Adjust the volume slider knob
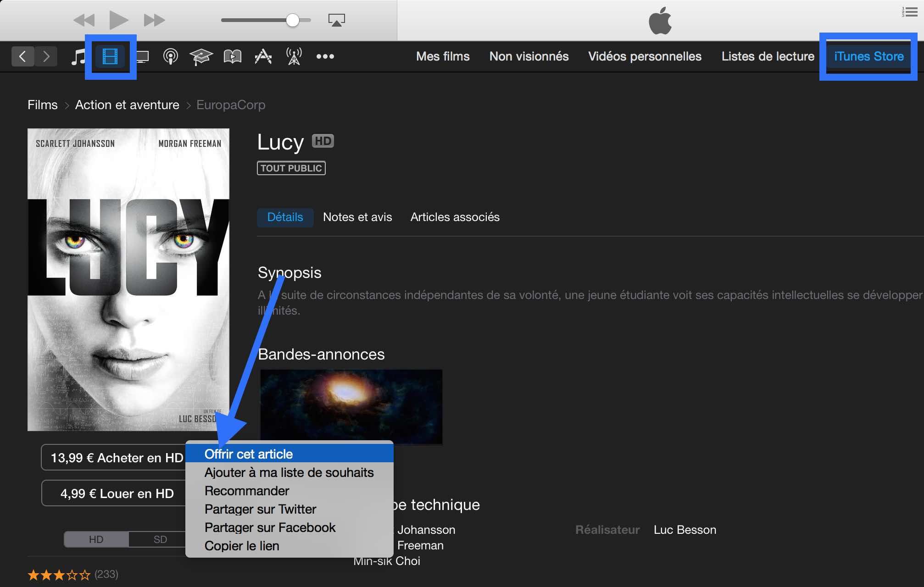 (x=292, y=20)
